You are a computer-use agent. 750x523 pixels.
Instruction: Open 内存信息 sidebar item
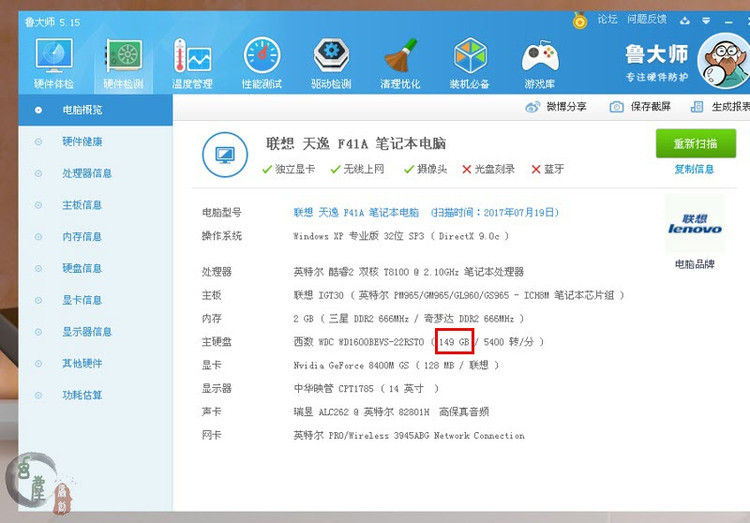pos(82,236)
